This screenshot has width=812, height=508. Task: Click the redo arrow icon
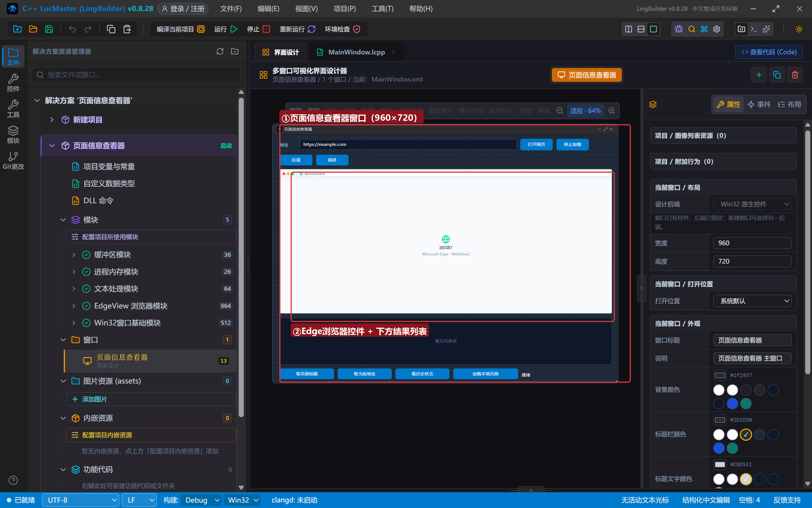(88, 29)
